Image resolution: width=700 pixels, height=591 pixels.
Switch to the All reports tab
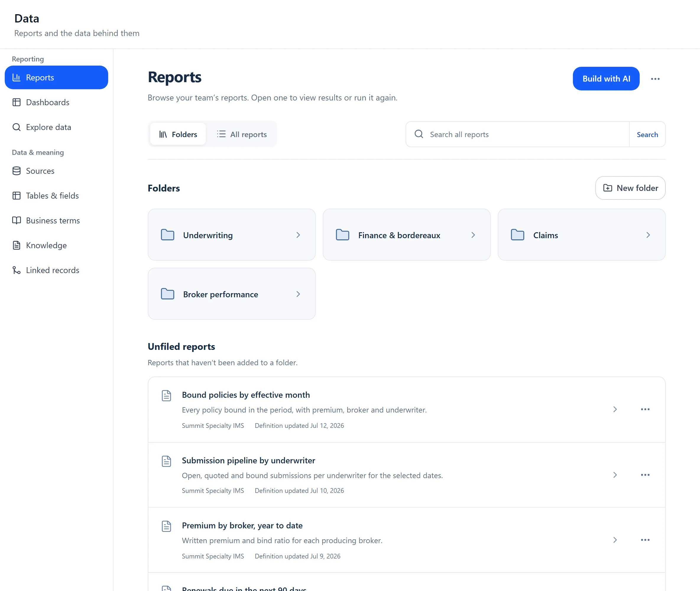point(242,134)
